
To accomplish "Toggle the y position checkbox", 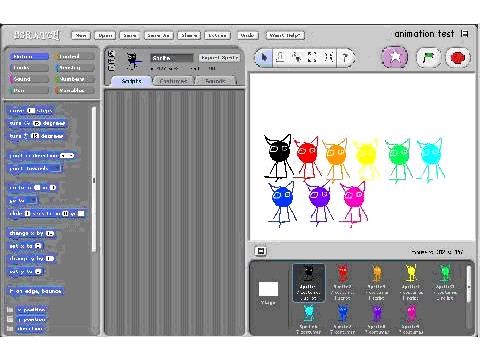I will click(10, 319).
